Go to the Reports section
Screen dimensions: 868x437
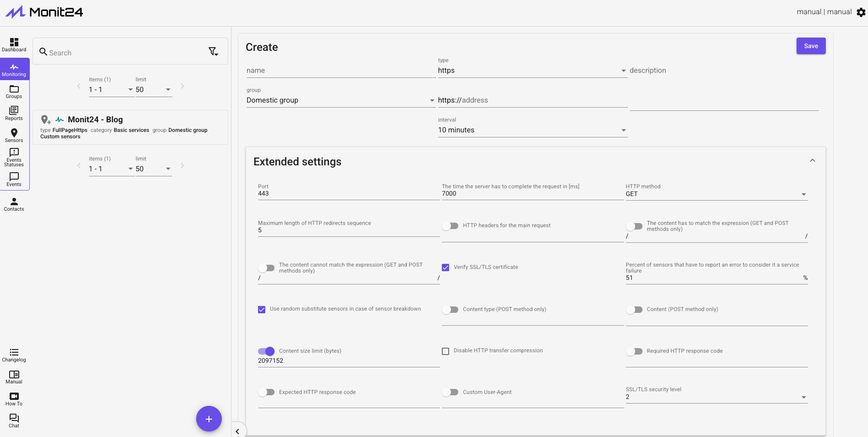[14, 113]
